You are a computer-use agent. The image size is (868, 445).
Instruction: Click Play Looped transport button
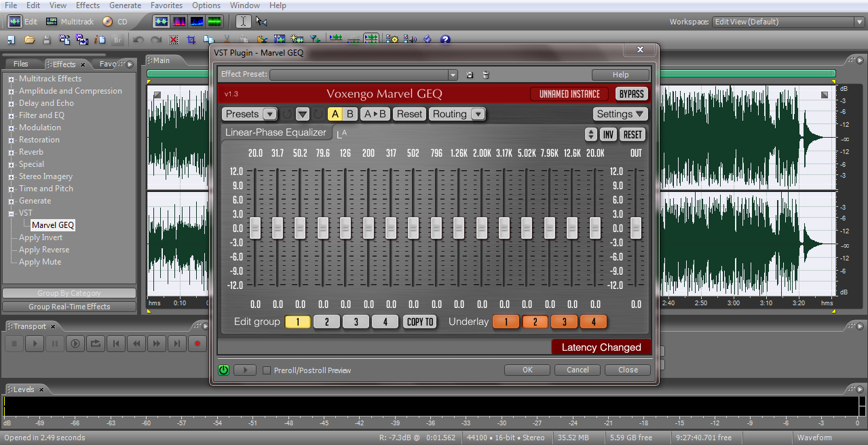(x=95, y=344)
